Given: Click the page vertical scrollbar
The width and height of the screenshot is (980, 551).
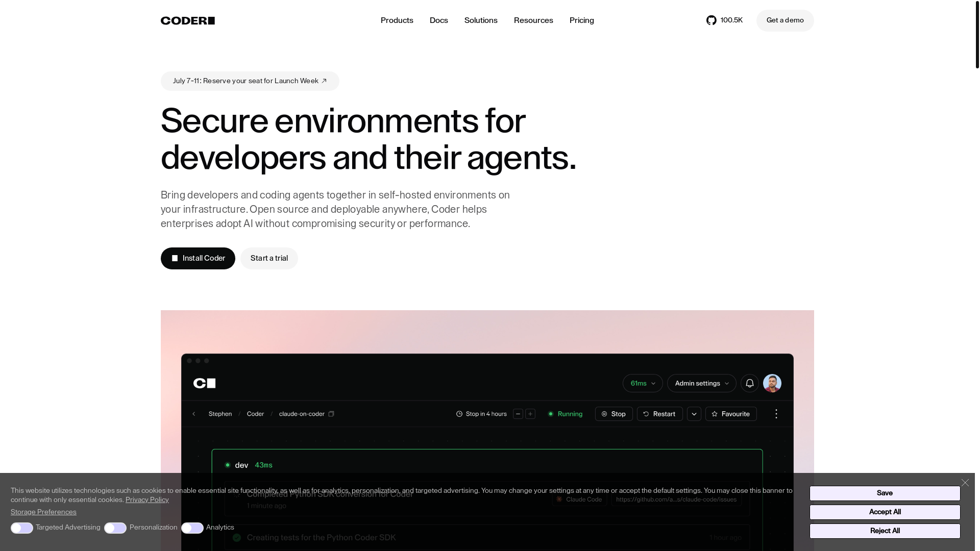Looking at the screenshot, I should [x=977, y=34].
